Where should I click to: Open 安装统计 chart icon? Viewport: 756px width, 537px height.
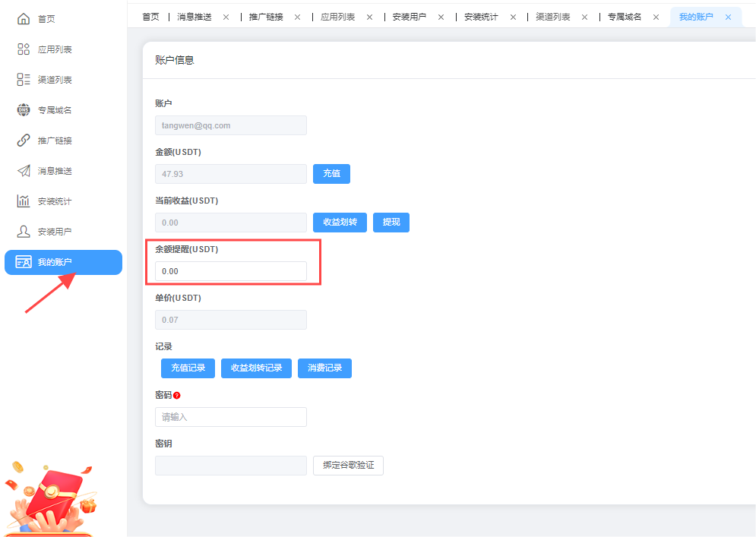coord(24,201)
